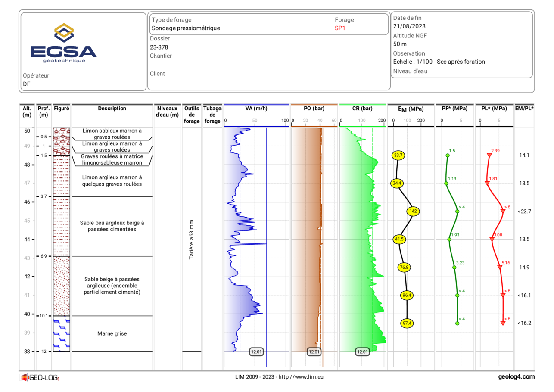
Task: Click the 'Chantier' field label
Action: coord(161,56)
